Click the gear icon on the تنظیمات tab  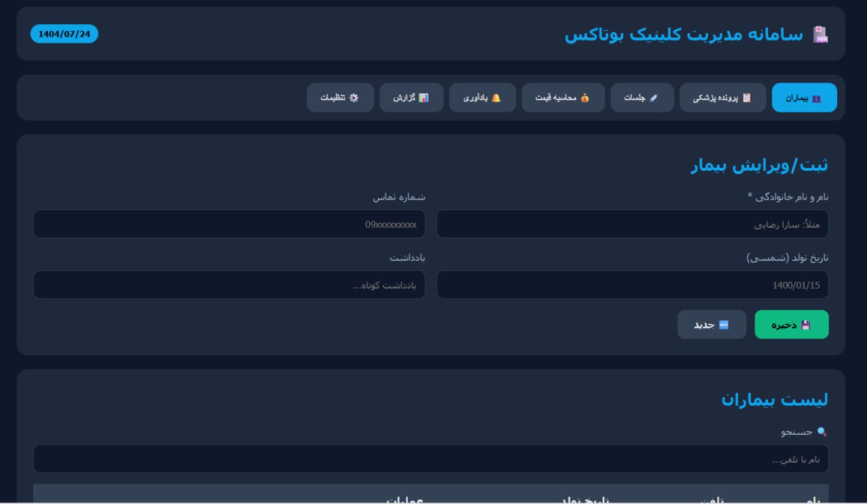click(x=354, y=98)
